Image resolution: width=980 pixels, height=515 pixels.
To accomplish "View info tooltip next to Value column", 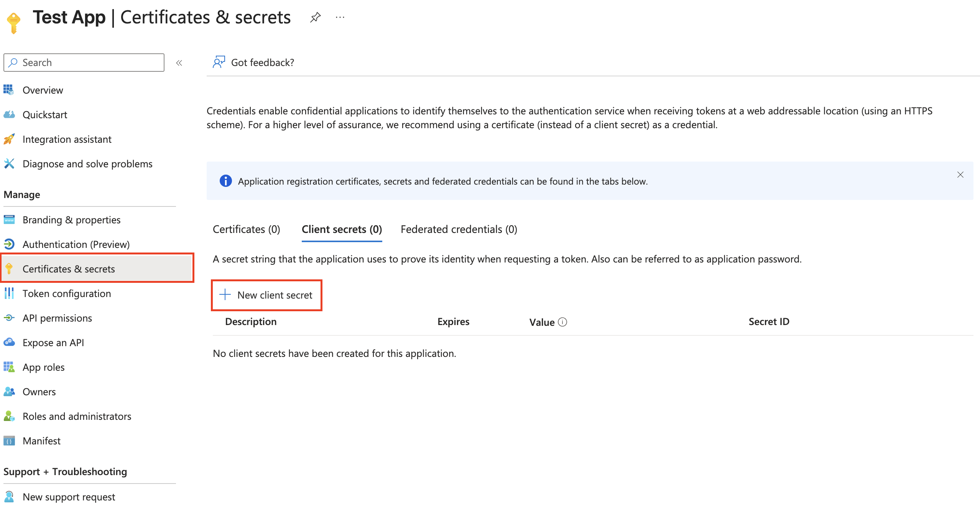I will (x=562, y=322).
